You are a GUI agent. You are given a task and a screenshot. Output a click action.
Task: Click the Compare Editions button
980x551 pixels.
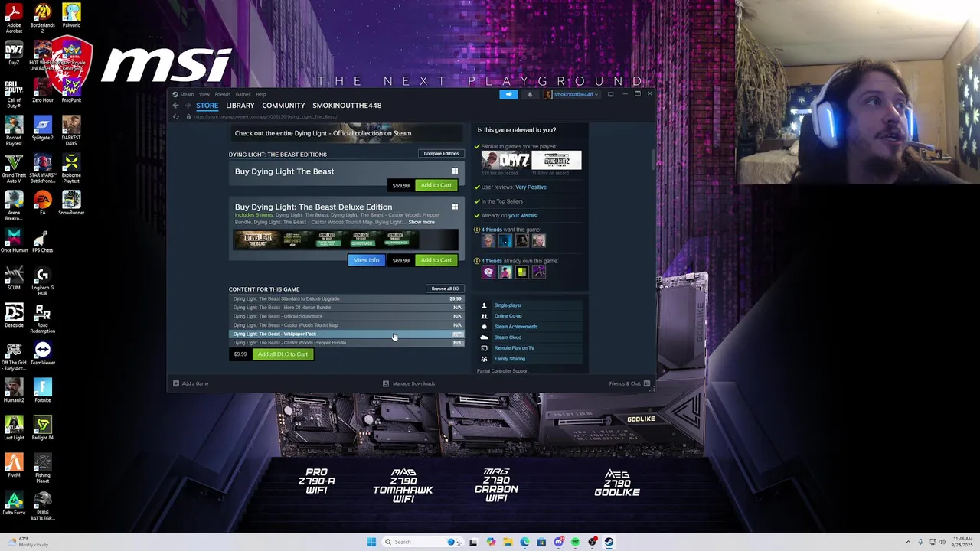coord(441,154)
